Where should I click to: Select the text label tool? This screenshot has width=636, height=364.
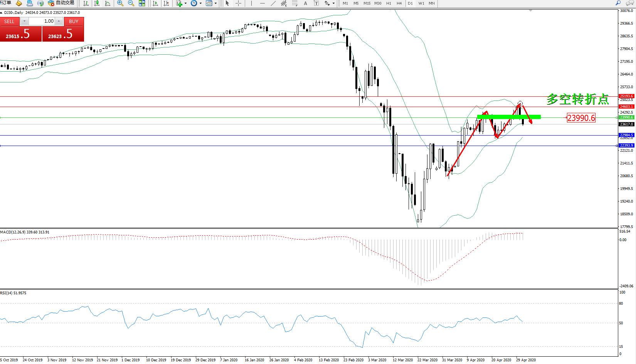click(306, 3)
